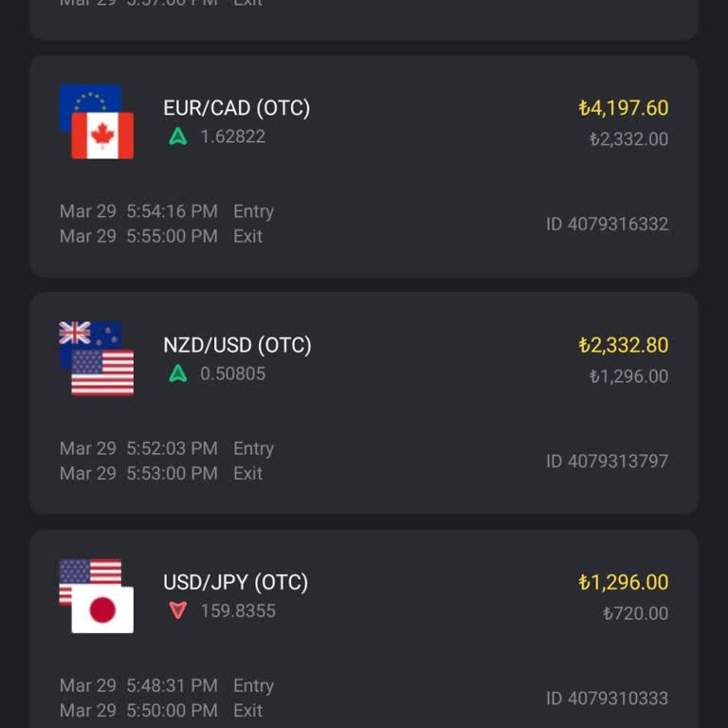Click the NZD/USD flag pair icon
Screen dimensions: 728x728
pos(97,358)
